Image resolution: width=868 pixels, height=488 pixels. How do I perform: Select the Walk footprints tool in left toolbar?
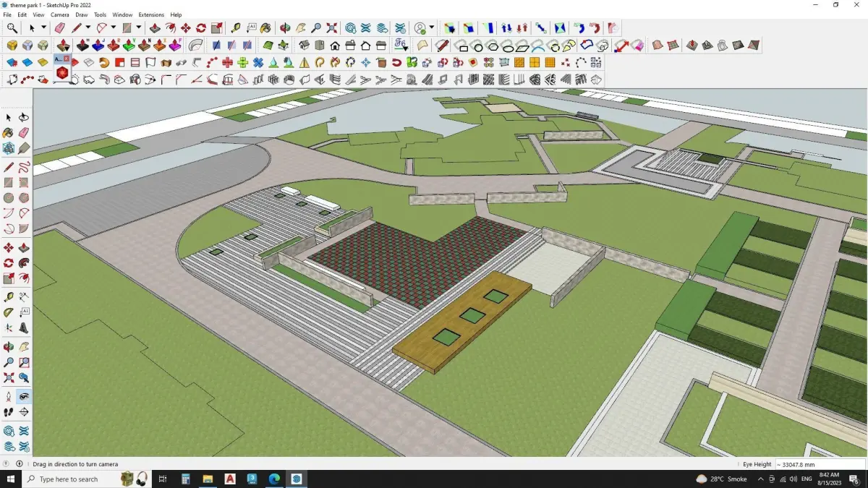point(9,412)
